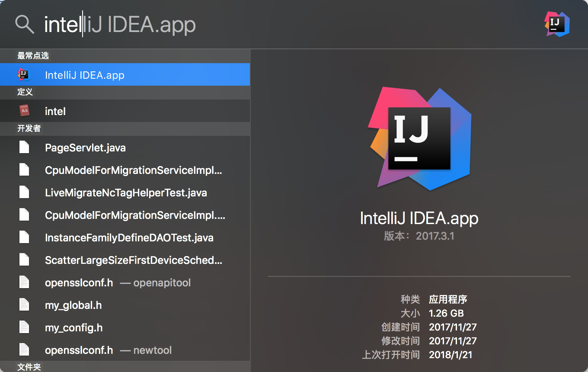This screenshot has width=588, height=372.
Task: Click the 1.26 GB size value
Action: 446,313
